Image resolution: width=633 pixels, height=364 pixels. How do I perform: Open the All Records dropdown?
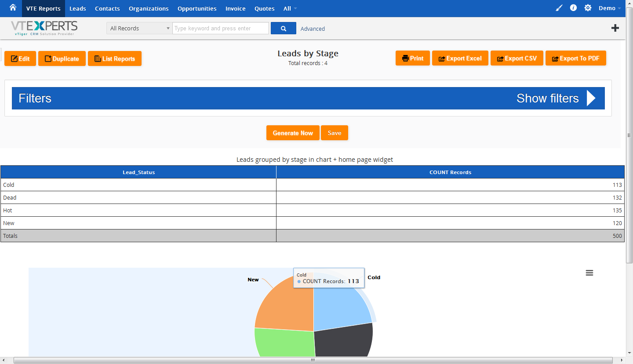pos(139,28)
